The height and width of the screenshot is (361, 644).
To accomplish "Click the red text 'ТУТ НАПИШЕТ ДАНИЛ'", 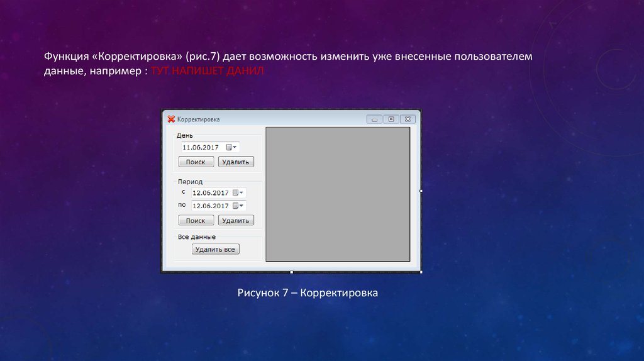I will click(x=208, y=72).
